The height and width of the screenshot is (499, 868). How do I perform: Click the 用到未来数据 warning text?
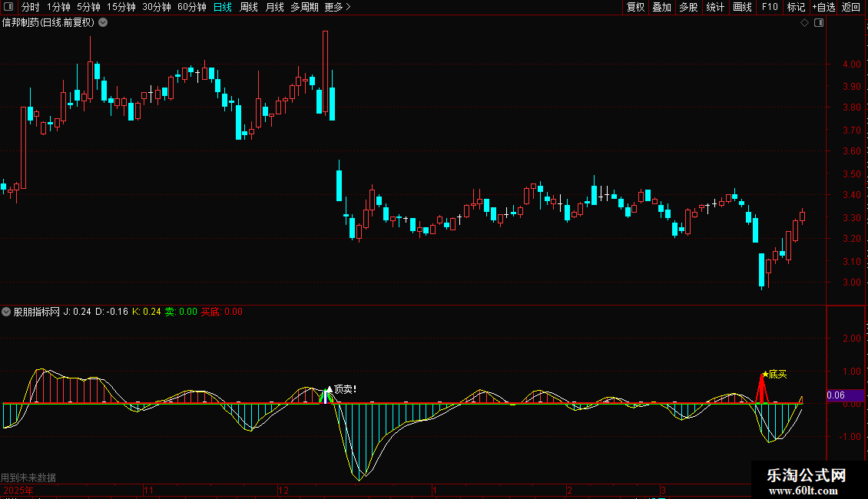point(28,478)
